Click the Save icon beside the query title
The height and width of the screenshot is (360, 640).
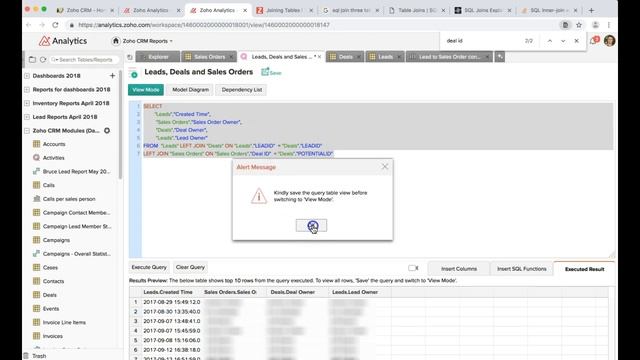271,72
